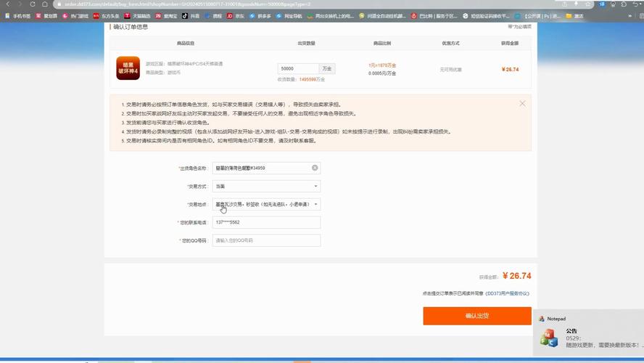Click the 1元=1870万金 ratio text
644x363 pixels.
coord(382,65)
